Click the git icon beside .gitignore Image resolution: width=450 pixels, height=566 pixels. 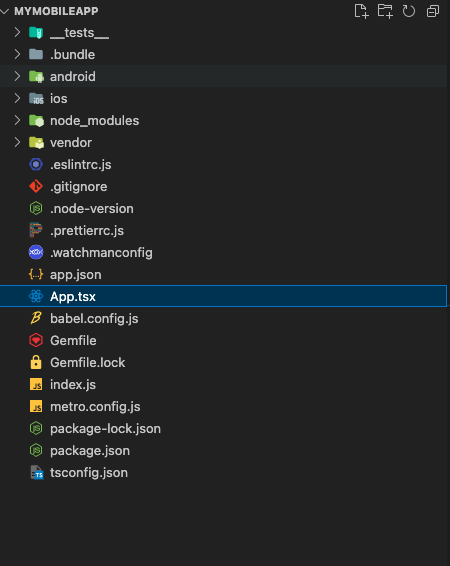click(x=36, y=187)
